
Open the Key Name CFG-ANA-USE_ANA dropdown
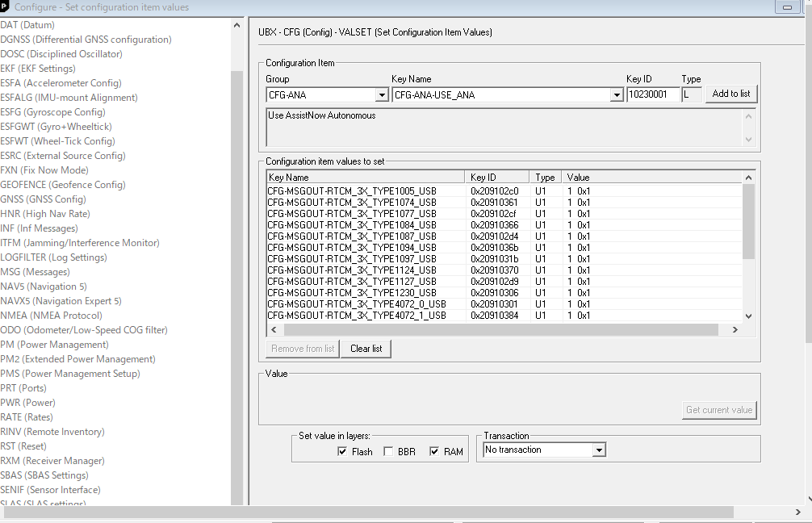point(616,94)
